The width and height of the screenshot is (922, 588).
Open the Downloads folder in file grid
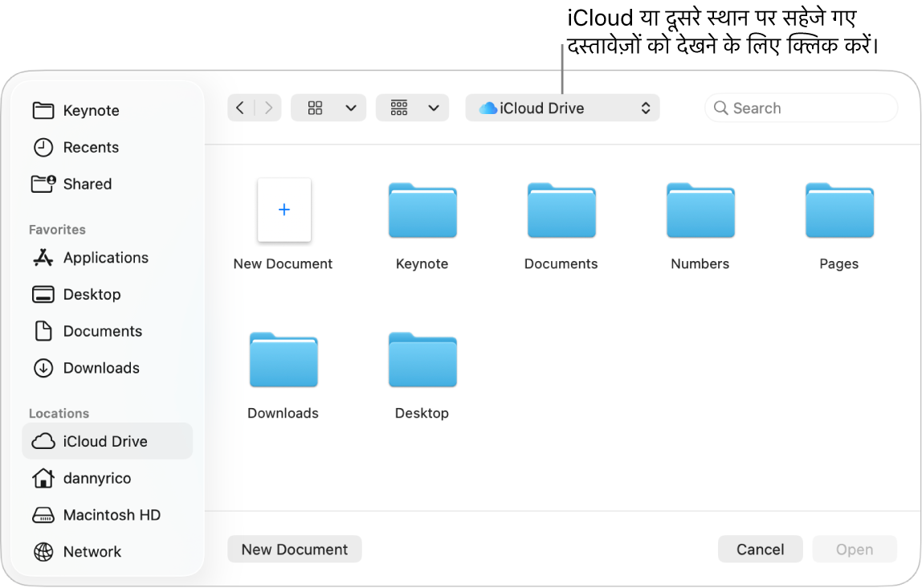[284, 360]
